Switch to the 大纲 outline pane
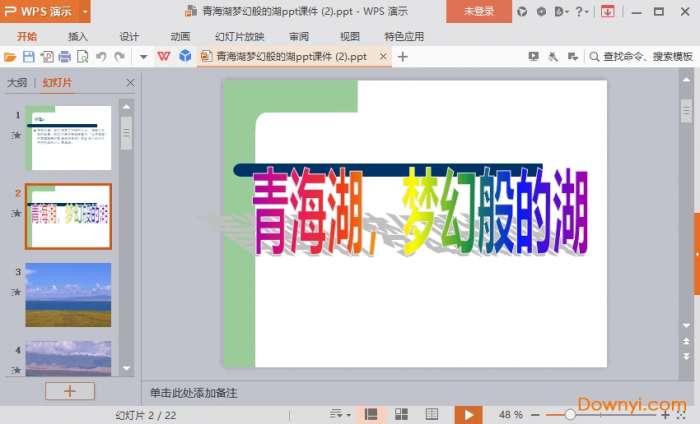700x424 pixels. point(17,83)
